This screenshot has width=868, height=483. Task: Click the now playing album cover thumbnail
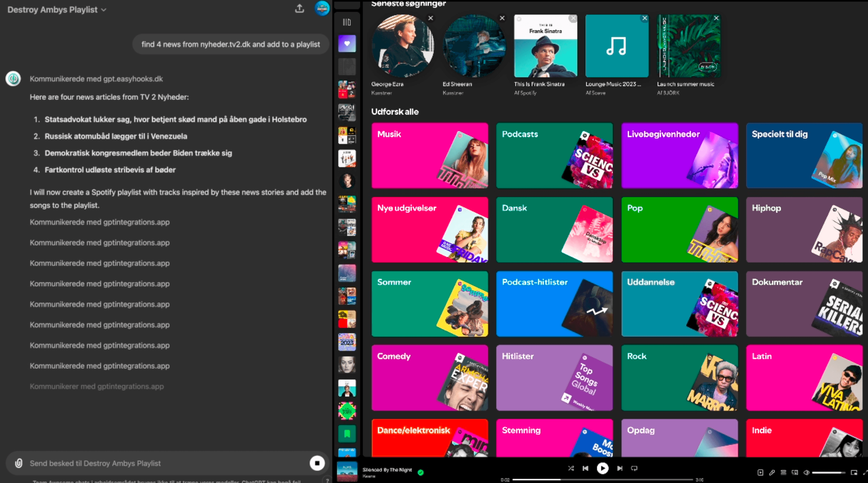point(347,471)
